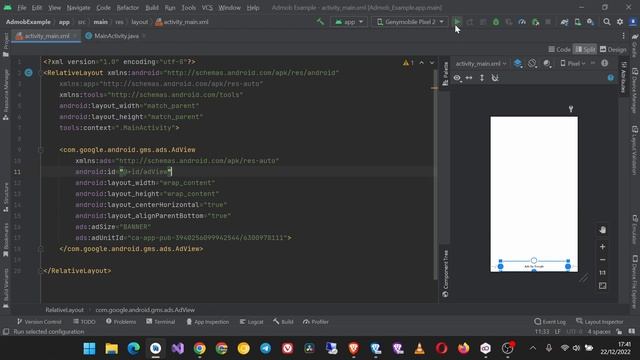This screenshot has height=360, width=640.
Task: Open the Layout Inspector panel
Action: [600, 322]
